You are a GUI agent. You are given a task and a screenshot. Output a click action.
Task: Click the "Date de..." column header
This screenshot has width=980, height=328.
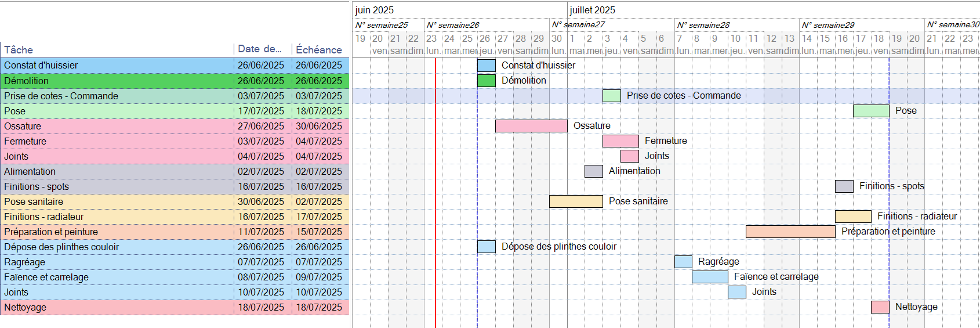[x=259, y=49]
